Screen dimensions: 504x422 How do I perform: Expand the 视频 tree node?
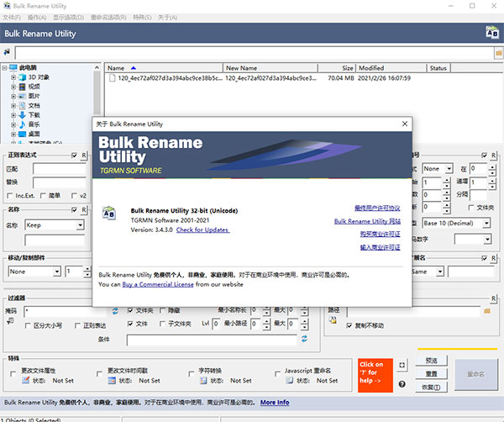[13, 87]
